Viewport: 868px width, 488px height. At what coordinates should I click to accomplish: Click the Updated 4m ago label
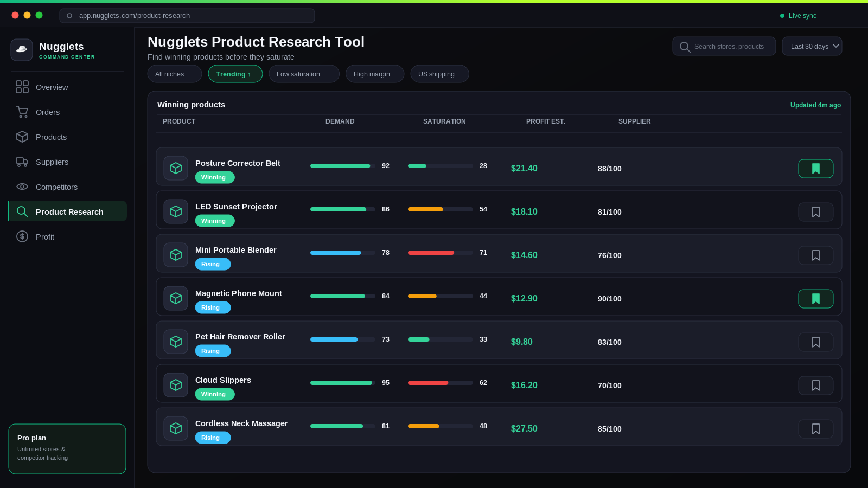[815, 105]
